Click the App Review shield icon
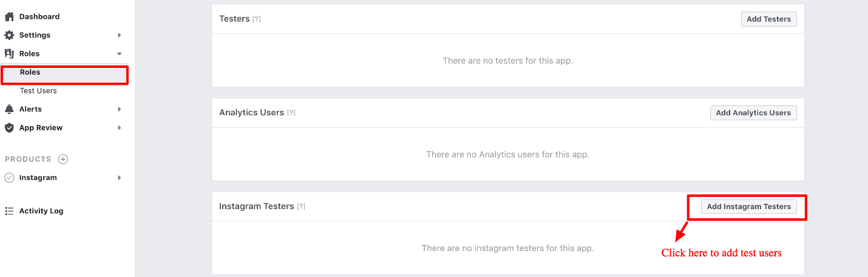The image size is (868, 277). [9, 128]
